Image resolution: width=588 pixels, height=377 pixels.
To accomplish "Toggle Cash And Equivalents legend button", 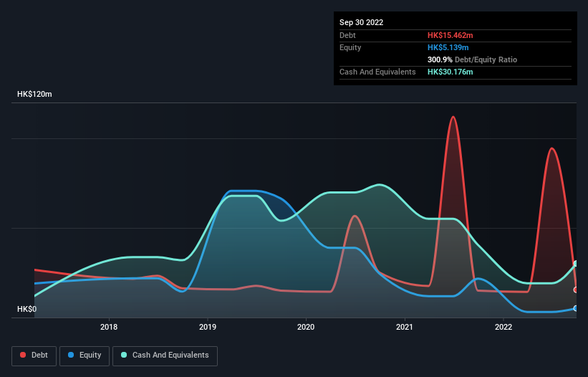I will point(165,355).
